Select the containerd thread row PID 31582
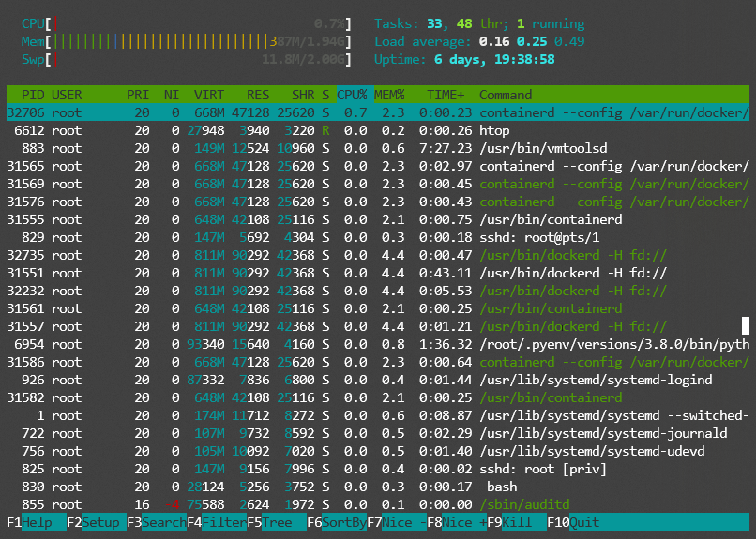 pos(378,397)
